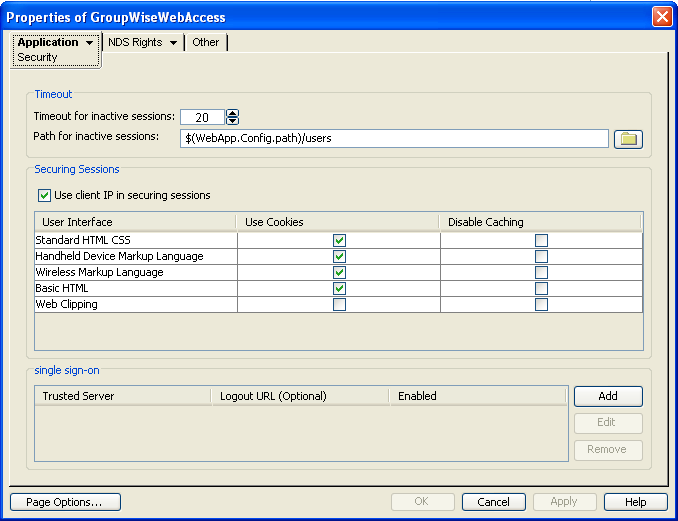Viewport: 678px width, 521px height.
Task: Uncheck Use Cookies for Wireless Markup Language
Action: pos(339,272)
